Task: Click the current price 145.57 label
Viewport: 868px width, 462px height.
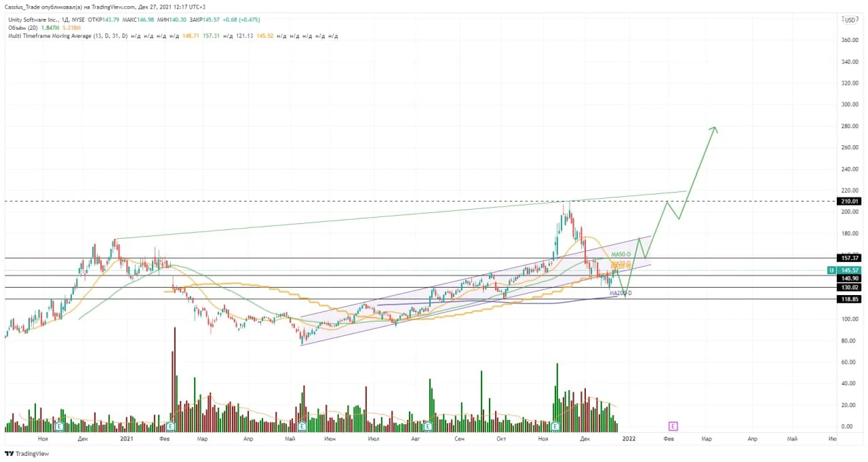Action: pyautogui.click(x=850, y=270)
